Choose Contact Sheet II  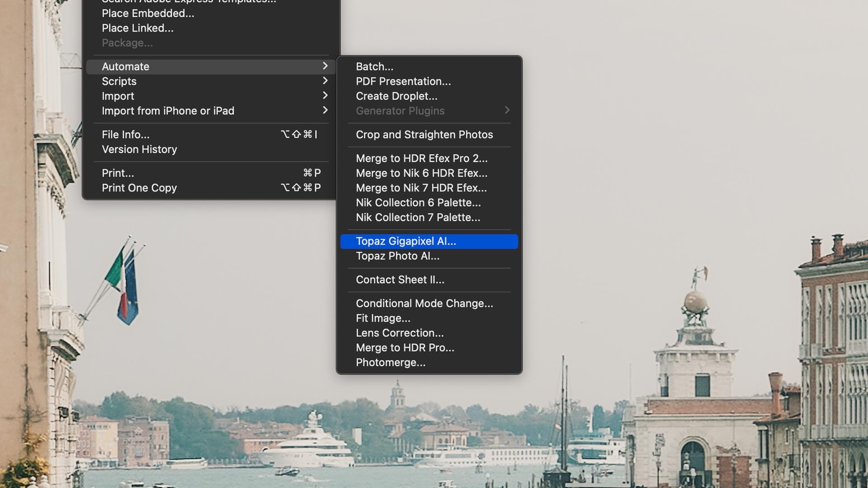400,280
